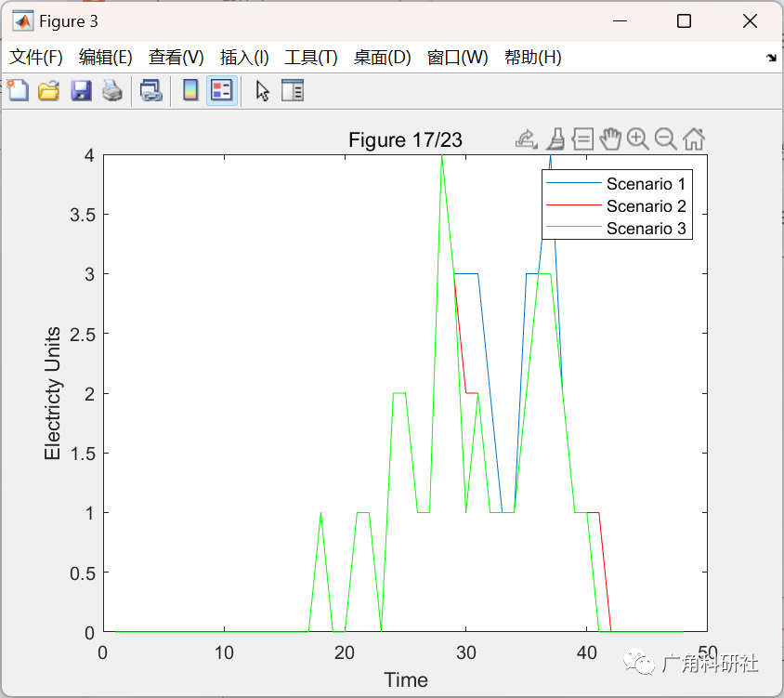The height and width of the screenshot is (698, 784).
Task: Save the figure with the floppy disk icon
Action: (81, 91)
